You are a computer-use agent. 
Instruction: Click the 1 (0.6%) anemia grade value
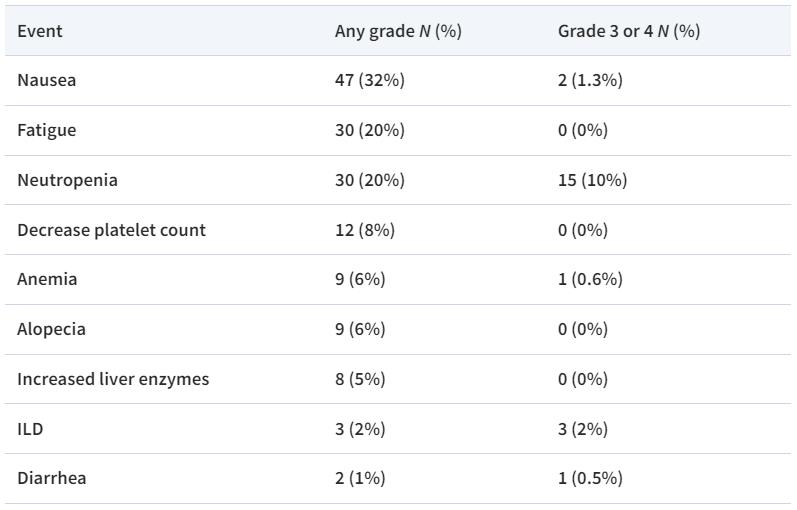pos(590,279)
